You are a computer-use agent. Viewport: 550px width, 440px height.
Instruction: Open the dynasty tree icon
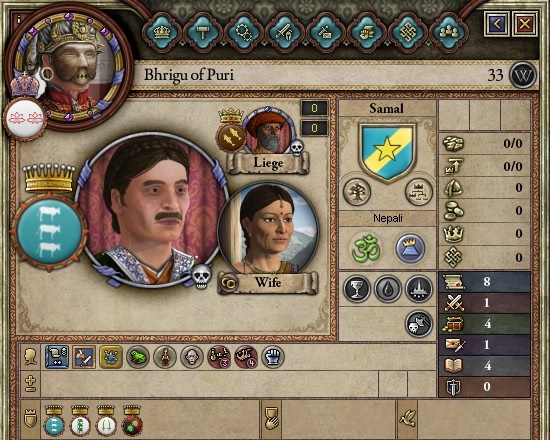click(357, 192)
